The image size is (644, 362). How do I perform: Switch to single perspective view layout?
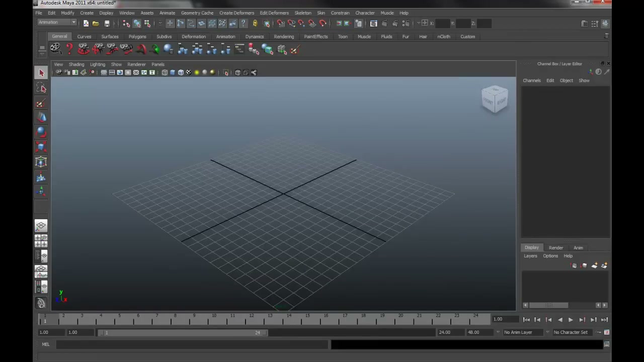[x=41, y=226]
